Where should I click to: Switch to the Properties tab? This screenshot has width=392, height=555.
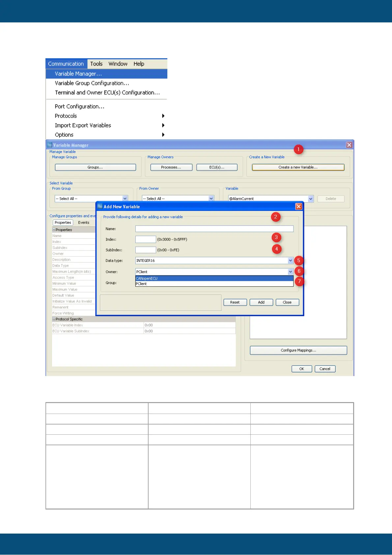pyautogui.click(x=63, y=223)
